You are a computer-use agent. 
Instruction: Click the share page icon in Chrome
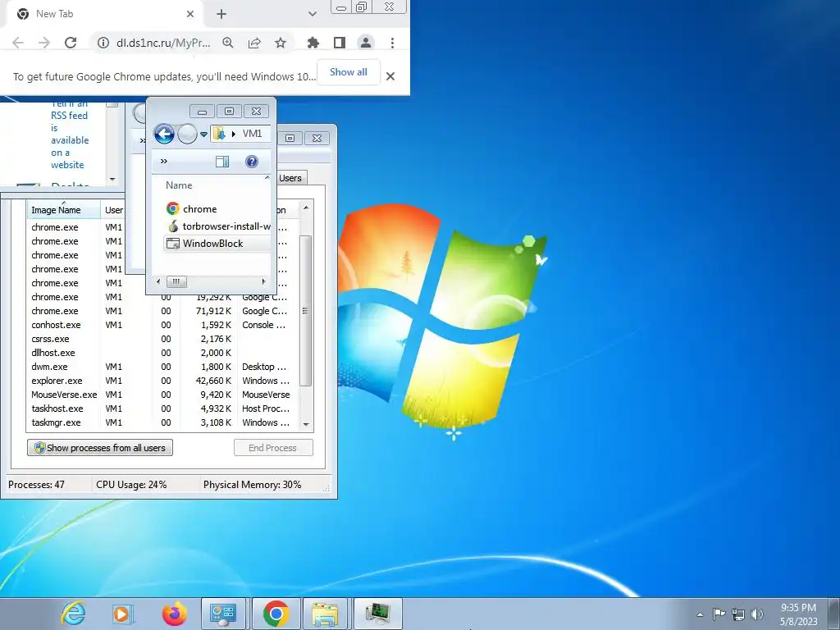click(x=254, y=43)
